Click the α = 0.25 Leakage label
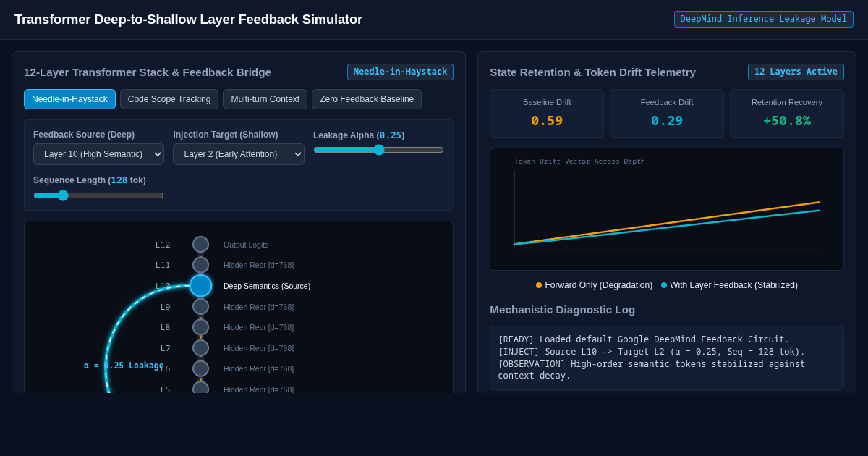Screen dimensions: 868x456 click(x=124, y=366)
